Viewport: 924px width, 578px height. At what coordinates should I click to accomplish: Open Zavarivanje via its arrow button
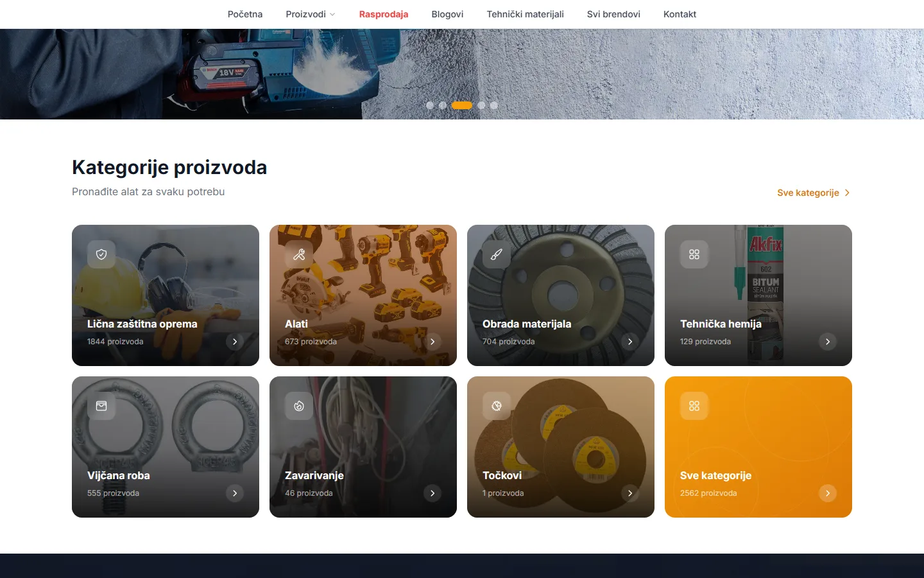432,493
